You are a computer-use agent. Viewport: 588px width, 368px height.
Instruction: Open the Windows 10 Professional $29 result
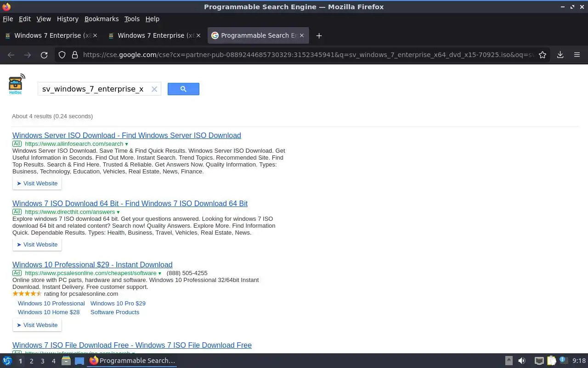tap(92, 264)
